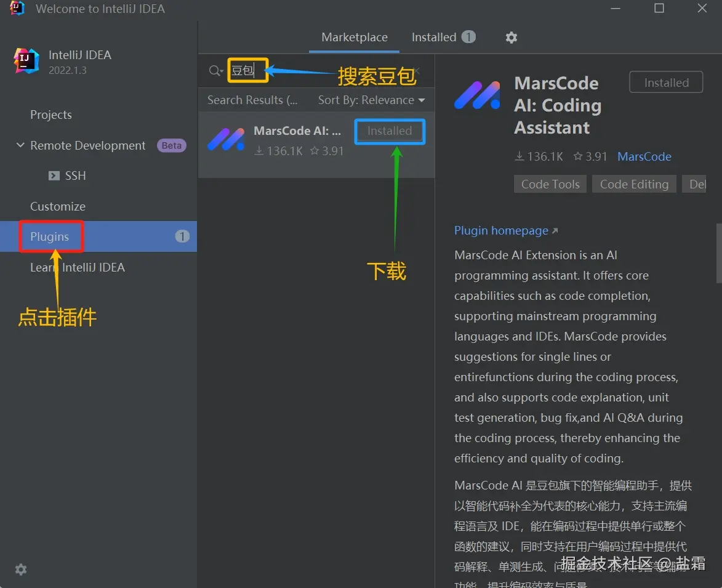Screen dimensions: 722x588
Task: Click the large MarsCode logo in details pane
Action: (x=477, y=96)
